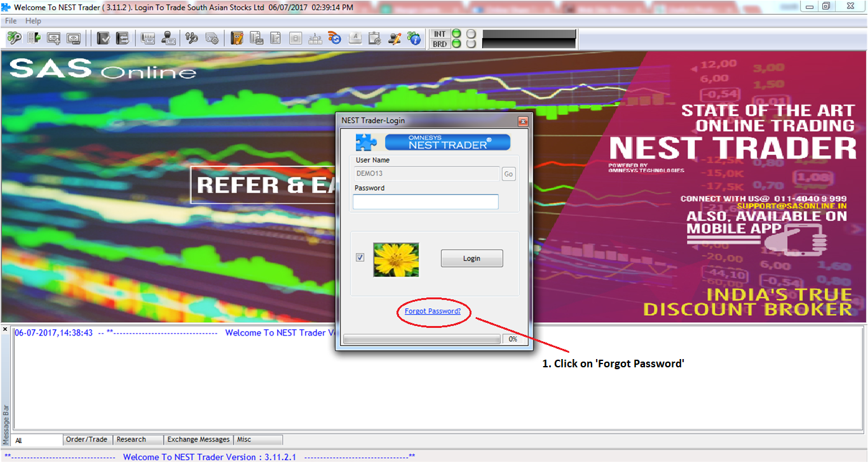
Task: Click the user with pencil edit icon
Action: 394,38
